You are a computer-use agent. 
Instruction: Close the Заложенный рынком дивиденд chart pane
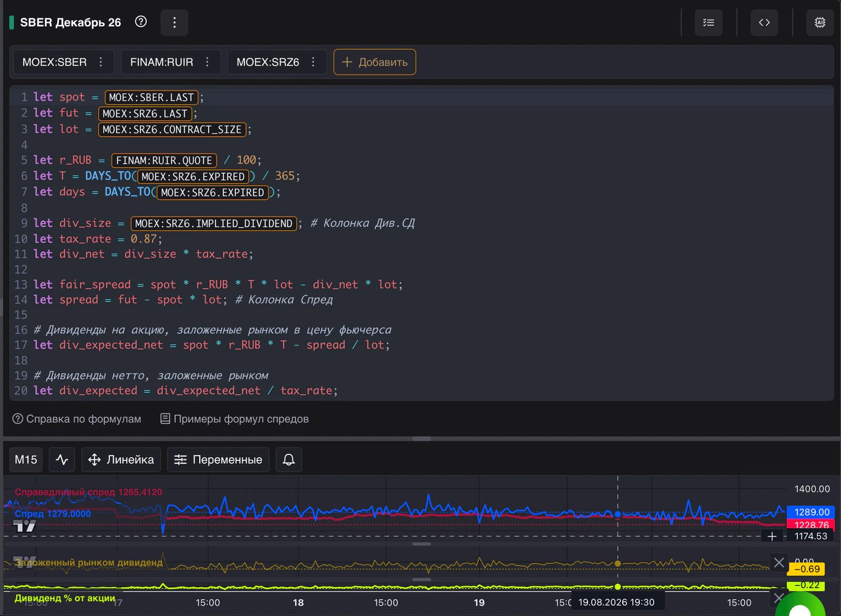coord(779,563)
